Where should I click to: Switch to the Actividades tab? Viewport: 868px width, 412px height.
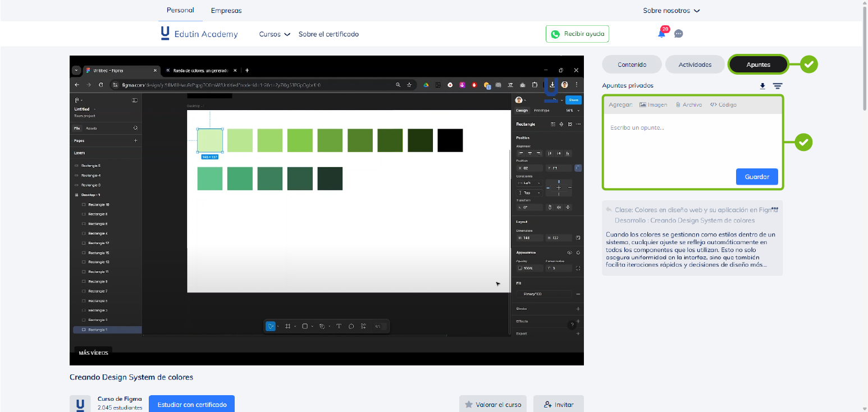(695, 65)
